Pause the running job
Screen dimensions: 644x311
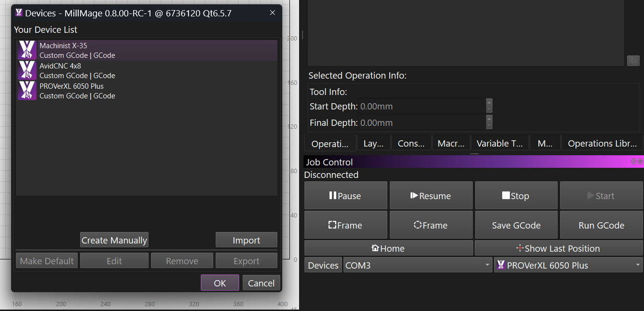[346, 196]
